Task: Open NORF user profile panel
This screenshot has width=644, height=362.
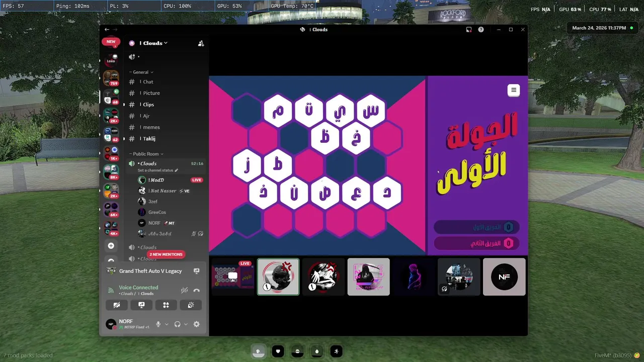Action: pyautogui.click(x=128, y=324)
